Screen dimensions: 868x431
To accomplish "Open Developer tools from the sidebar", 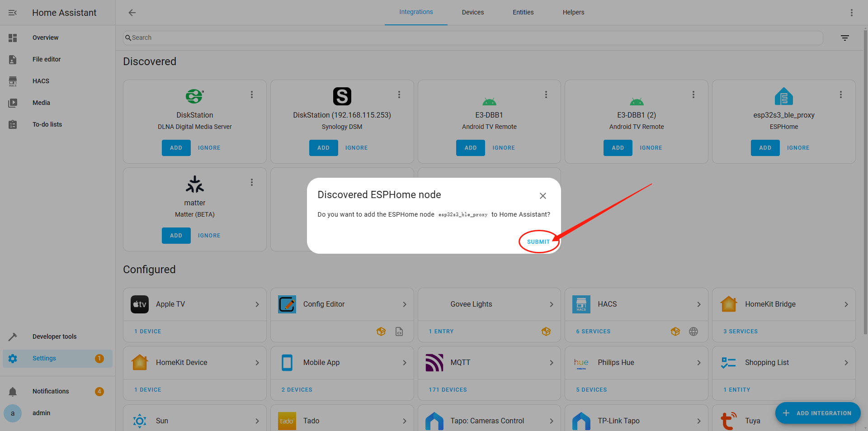I will 54,336.
